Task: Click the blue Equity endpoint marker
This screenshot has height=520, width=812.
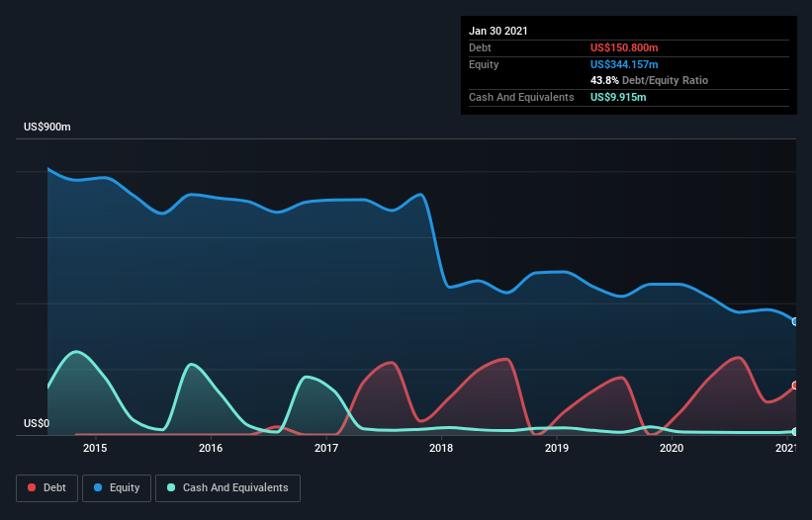Action: (x=794, y=322)
